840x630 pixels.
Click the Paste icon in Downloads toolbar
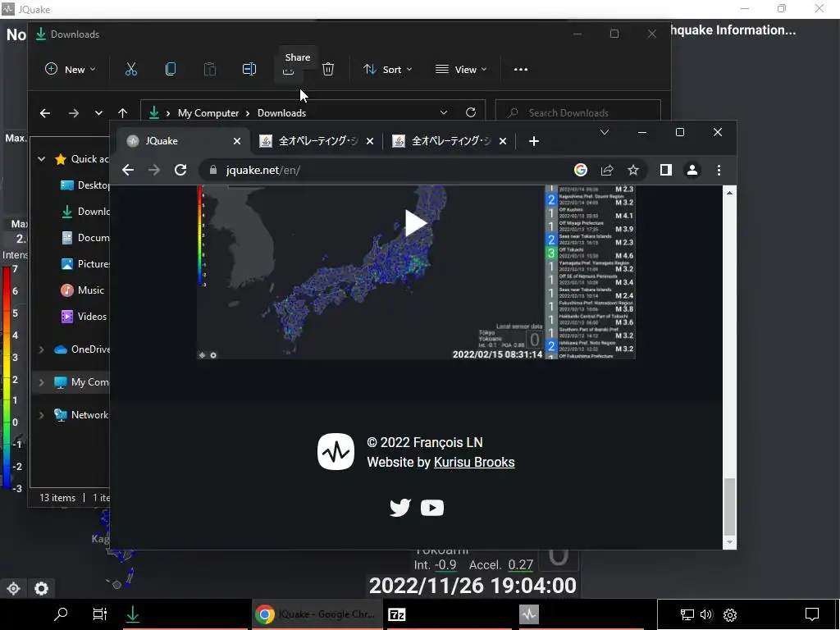[x=210, y=69]
